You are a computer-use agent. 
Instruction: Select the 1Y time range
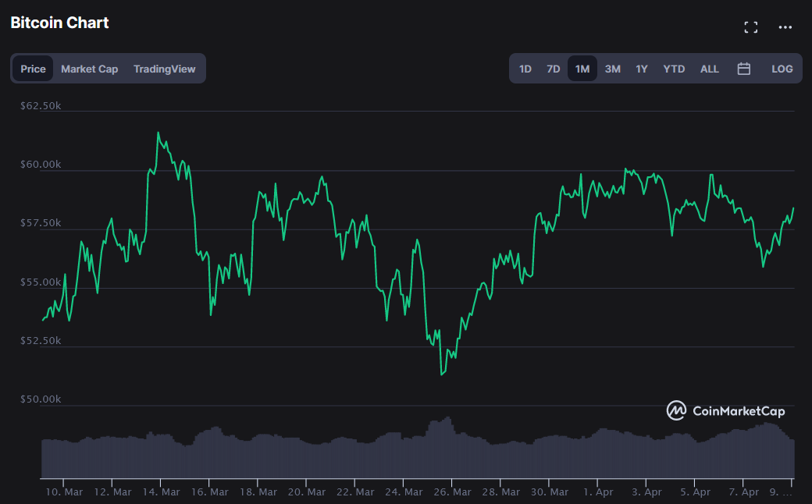coord(642,69)
